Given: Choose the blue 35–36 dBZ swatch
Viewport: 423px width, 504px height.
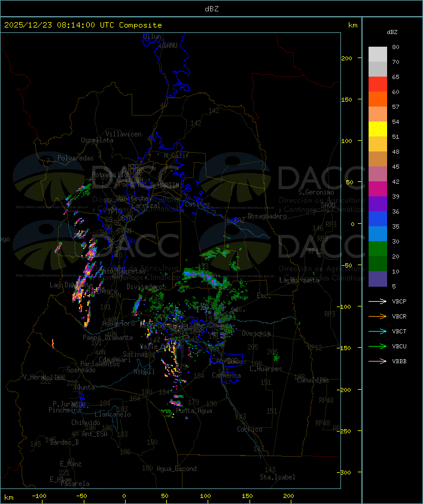Looking at the screenshot, I should click(x=378, y=219).
